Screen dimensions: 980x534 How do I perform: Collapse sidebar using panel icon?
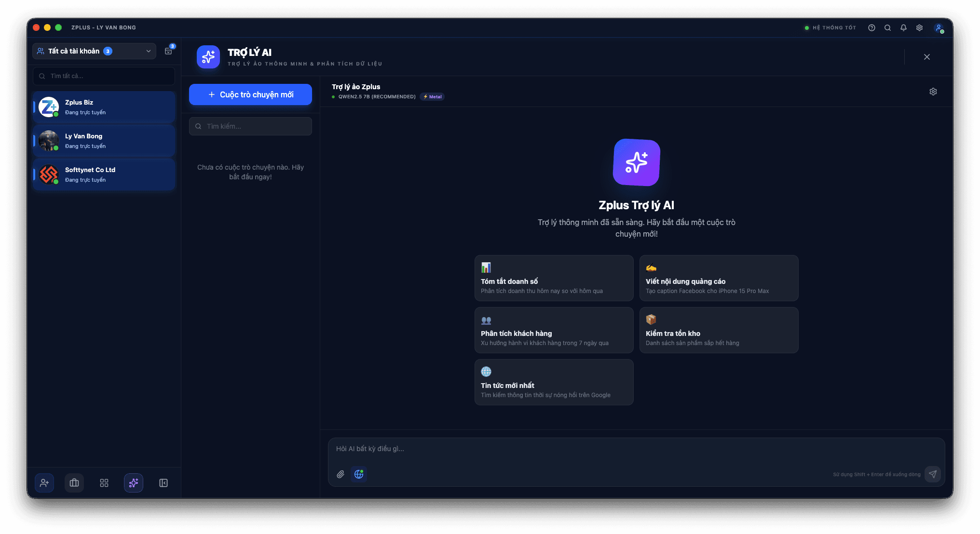(x=163, y=483)
